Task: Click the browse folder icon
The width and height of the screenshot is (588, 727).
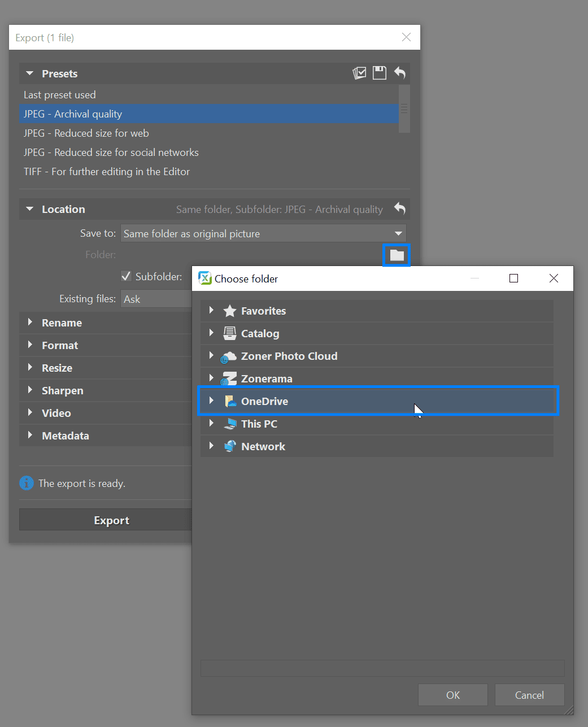Action: point(397,255)
